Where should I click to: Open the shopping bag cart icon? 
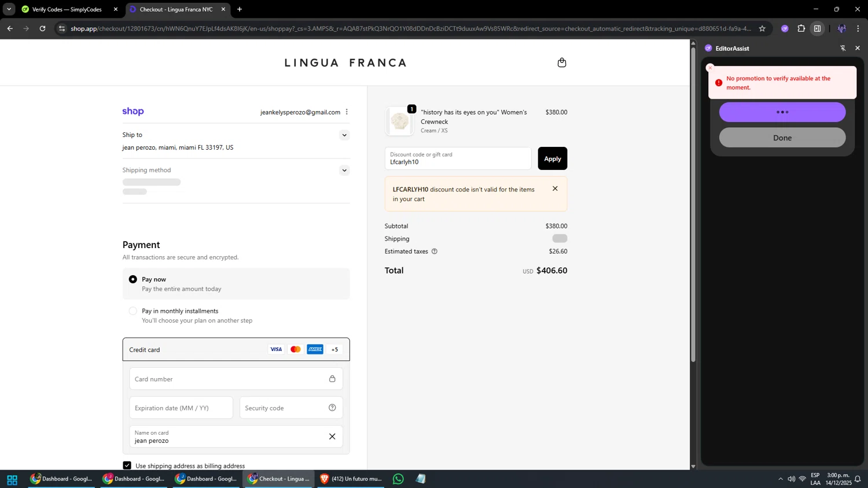pos(561,62)
